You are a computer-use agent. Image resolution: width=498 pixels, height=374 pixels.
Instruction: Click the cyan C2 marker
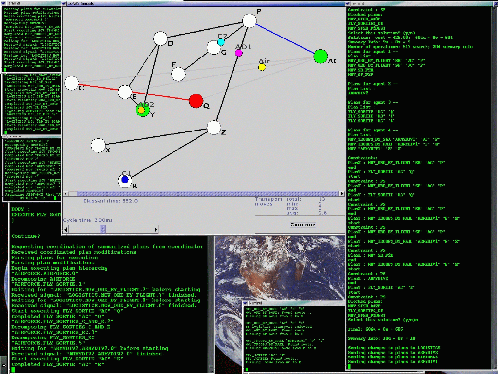(x=221, y=42)
